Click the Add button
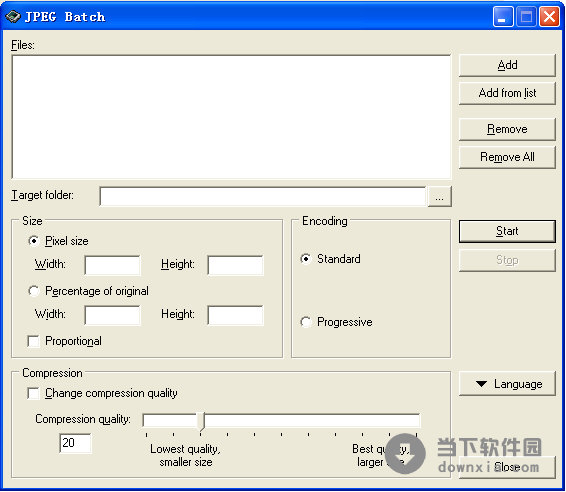 tap(507, 65)
